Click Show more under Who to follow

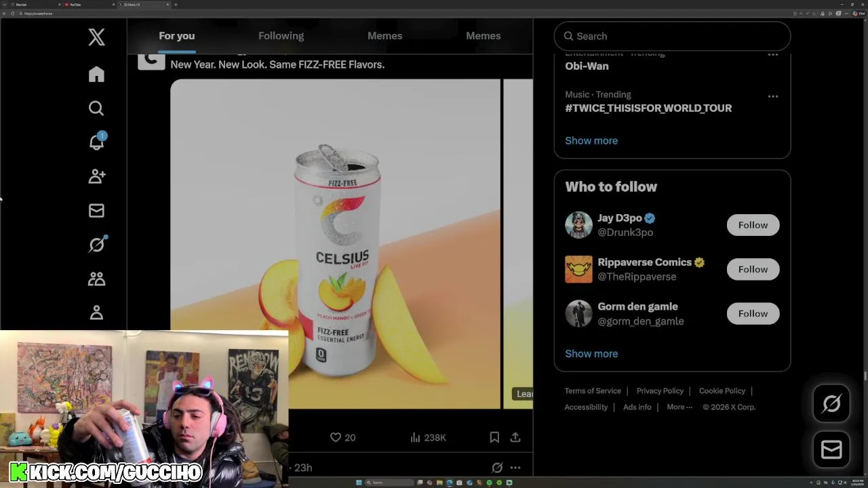coord(591,354)
